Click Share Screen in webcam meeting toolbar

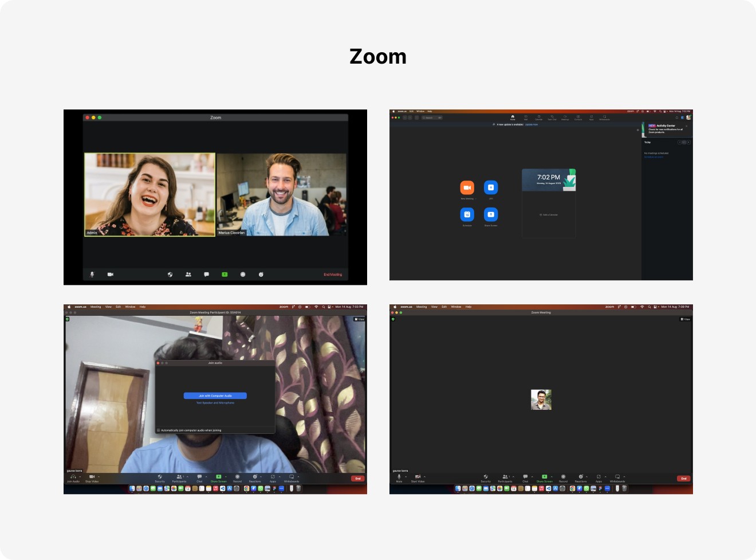click(x=218, y=478)
